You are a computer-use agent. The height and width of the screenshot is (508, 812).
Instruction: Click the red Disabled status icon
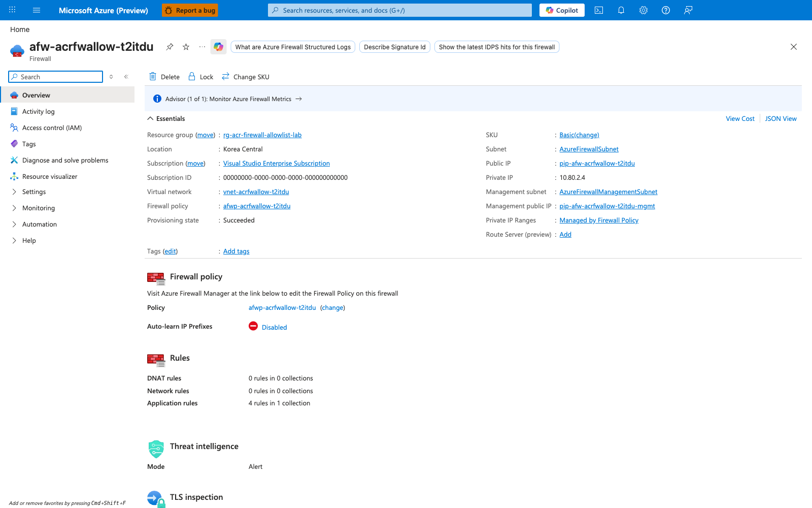[x=253, y=326]
